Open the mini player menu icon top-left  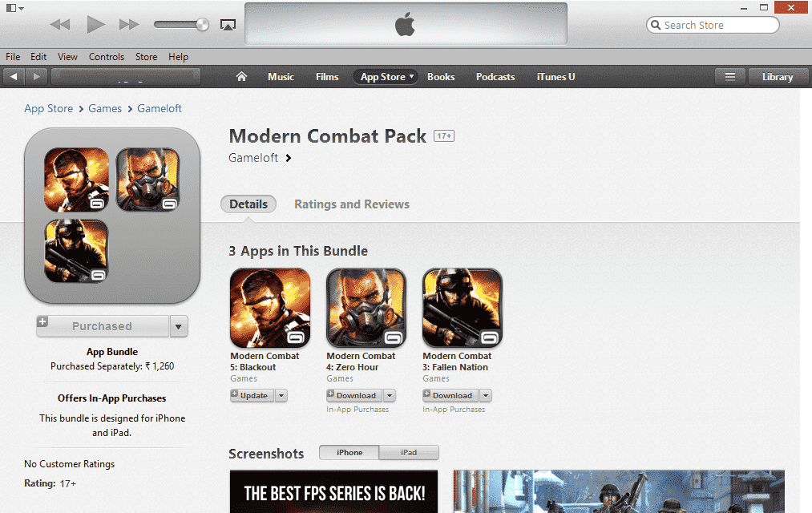point(14,8)
